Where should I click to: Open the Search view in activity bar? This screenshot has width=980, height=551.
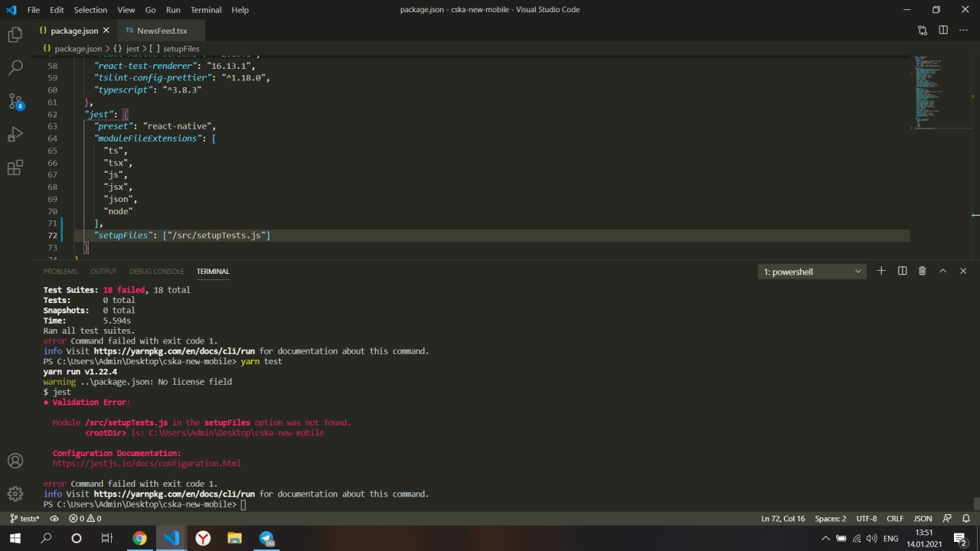coord(15,68)
